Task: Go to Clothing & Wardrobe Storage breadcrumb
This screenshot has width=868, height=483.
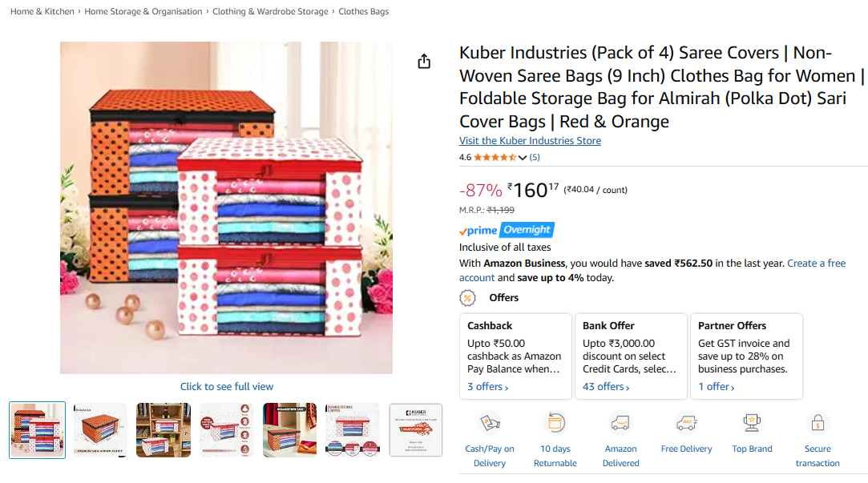Action: [270, 12]
